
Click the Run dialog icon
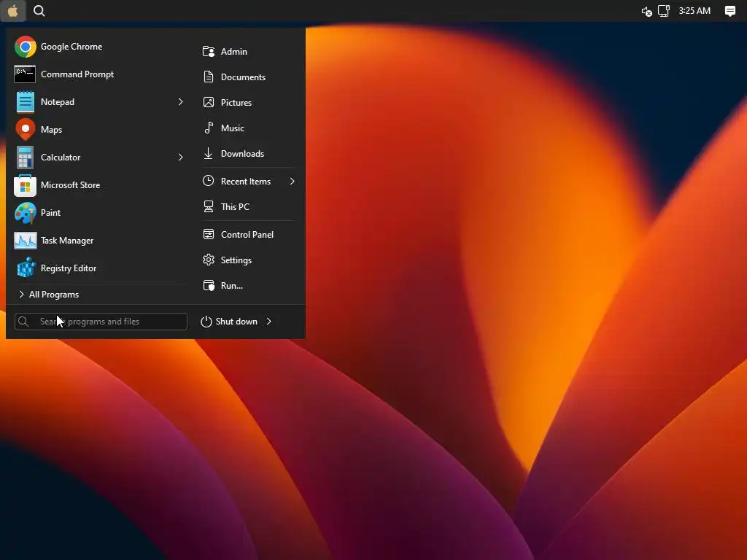pos(209,286)
